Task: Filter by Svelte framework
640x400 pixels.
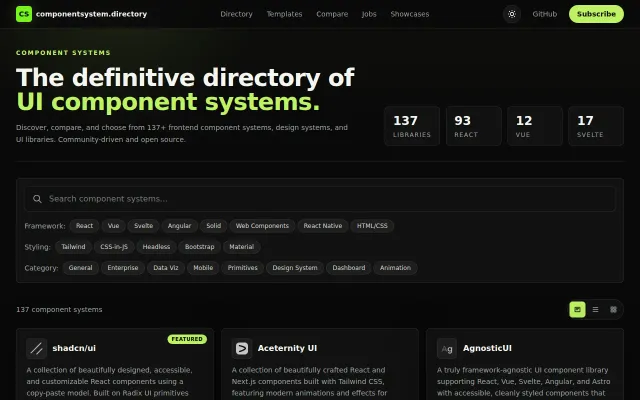Action: (143, 226)
